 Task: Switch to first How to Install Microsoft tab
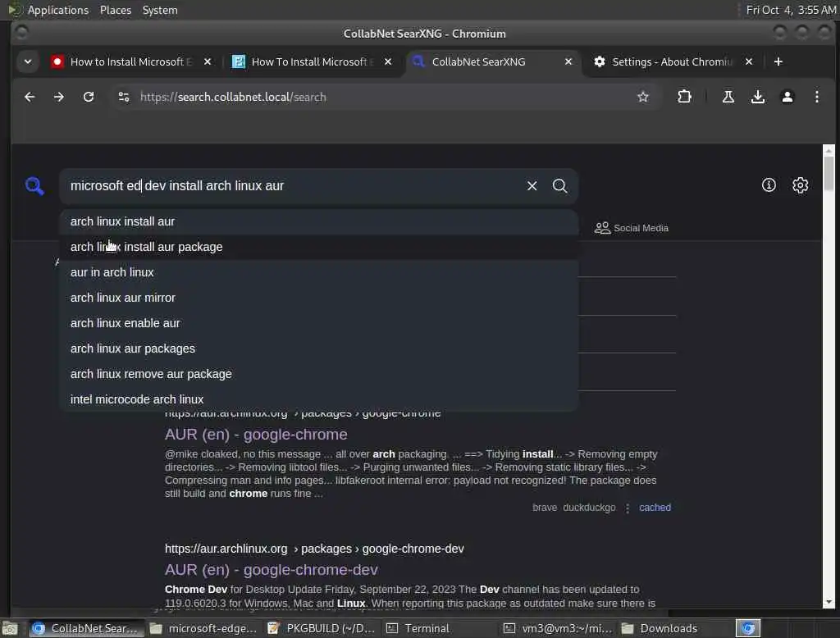[x=130, y=62]
